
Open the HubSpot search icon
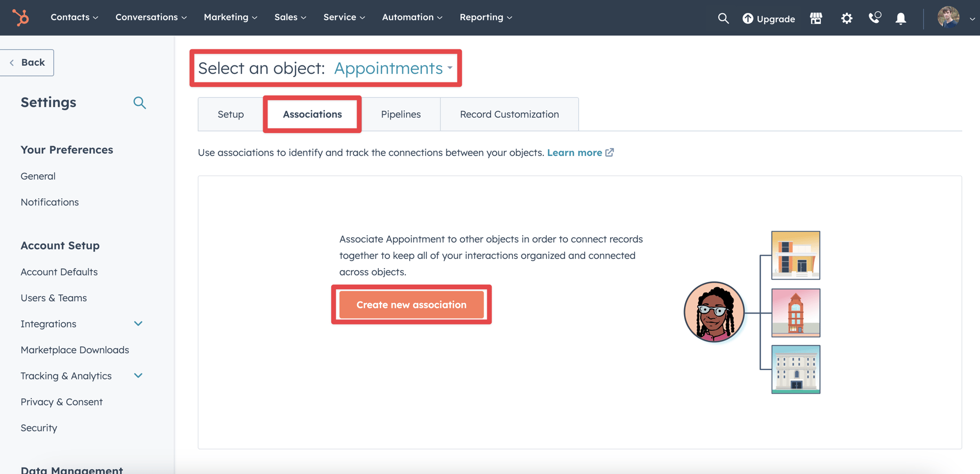[723, 18]
